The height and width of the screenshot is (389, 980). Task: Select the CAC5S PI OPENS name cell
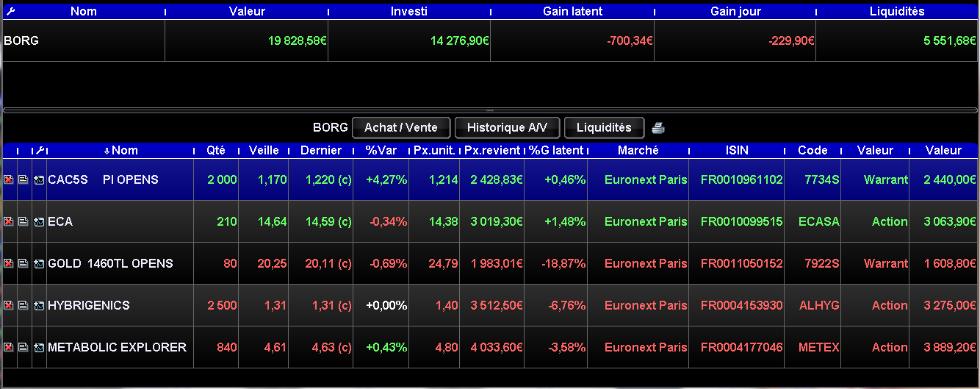click(120, 179)
